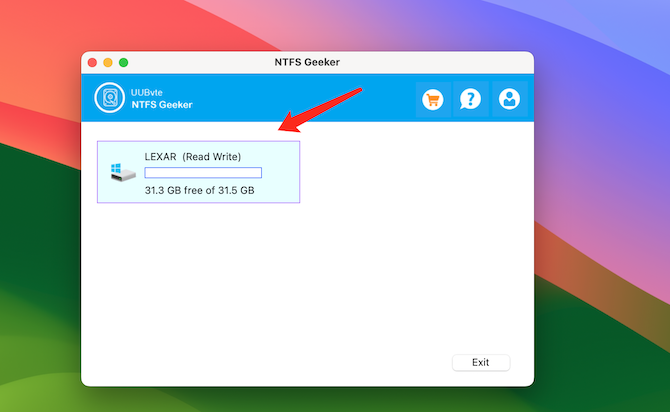The image size is (670, 412).
Task: Click the UUByte NTFS Geeker brand text
Action: tap(162, 99)
